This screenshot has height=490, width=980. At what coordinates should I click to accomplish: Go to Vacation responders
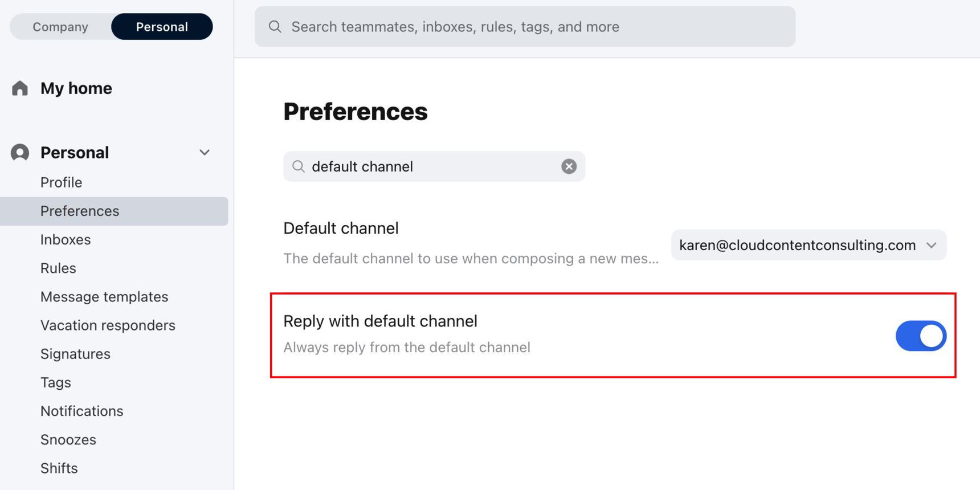(108, 325)
